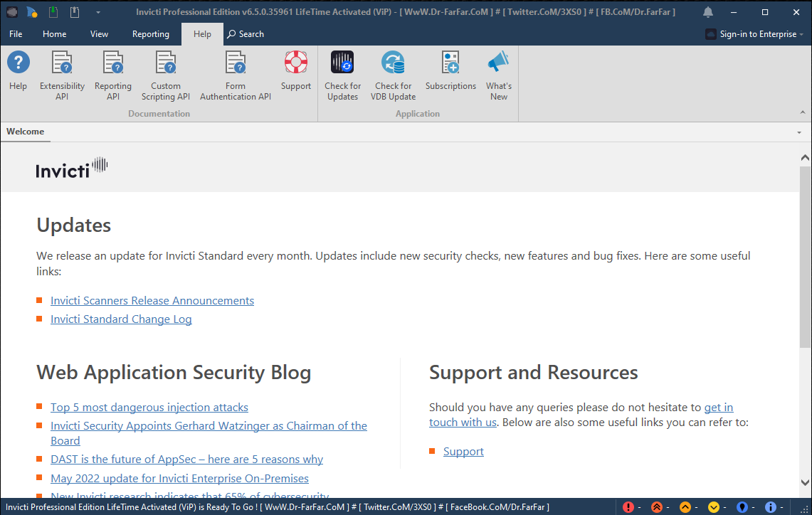Open the File menu
Screen dimensions: 812x515
point(16,34)
